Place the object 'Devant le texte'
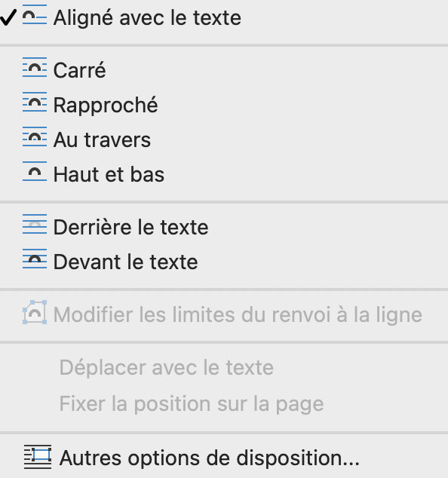The height and width of the screenshot is (478, 448). [224, 262]
